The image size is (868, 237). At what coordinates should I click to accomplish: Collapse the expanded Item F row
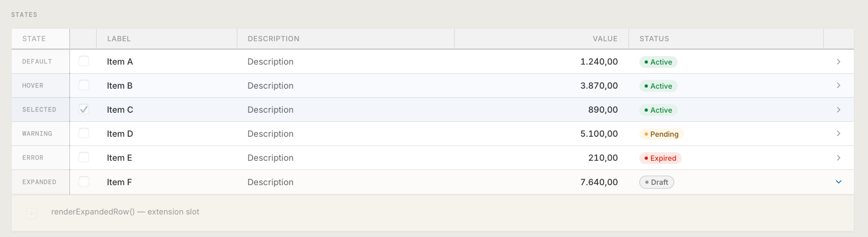point(838,182)
